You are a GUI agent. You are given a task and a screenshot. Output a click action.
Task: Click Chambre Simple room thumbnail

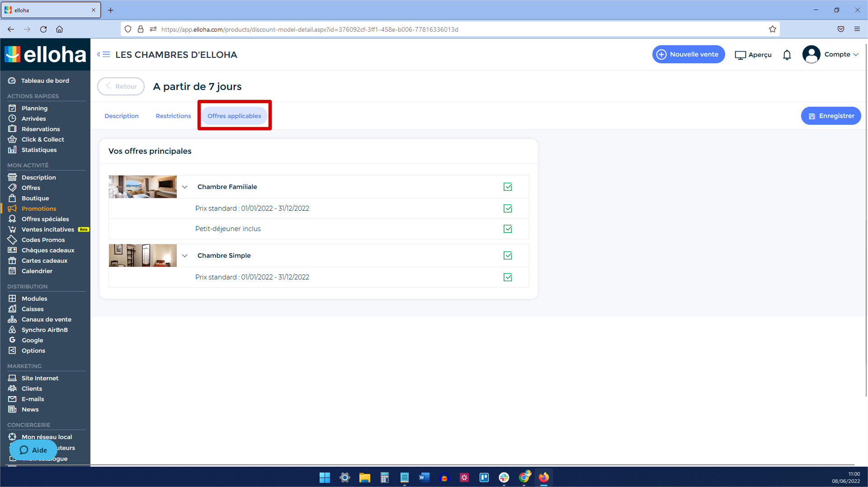pos(142,255)
